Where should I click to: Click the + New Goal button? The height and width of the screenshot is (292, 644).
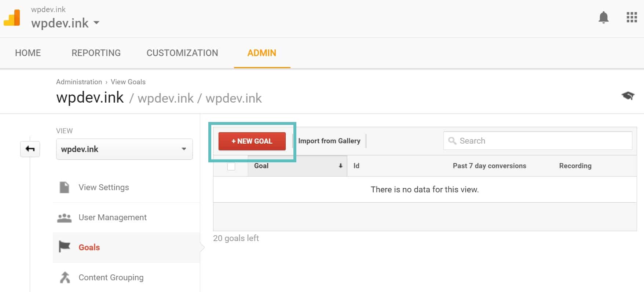click(252, 141)
